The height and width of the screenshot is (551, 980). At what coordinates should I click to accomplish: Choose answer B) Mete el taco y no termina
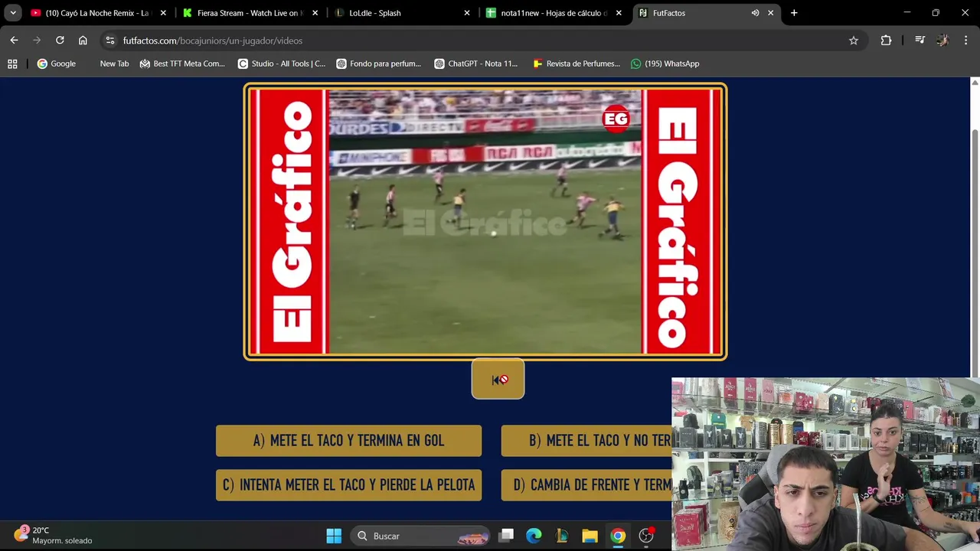point(586,441)
